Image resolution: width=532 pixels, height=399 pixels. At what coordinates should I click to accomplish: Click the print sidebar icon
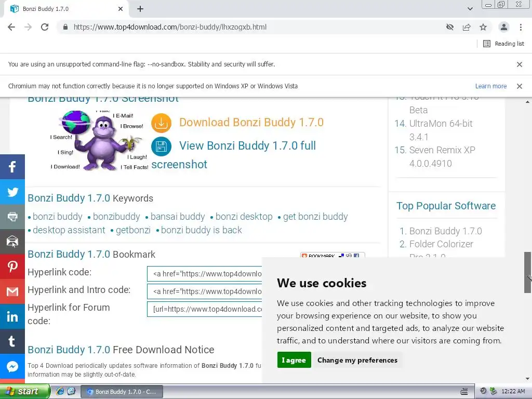12,217
